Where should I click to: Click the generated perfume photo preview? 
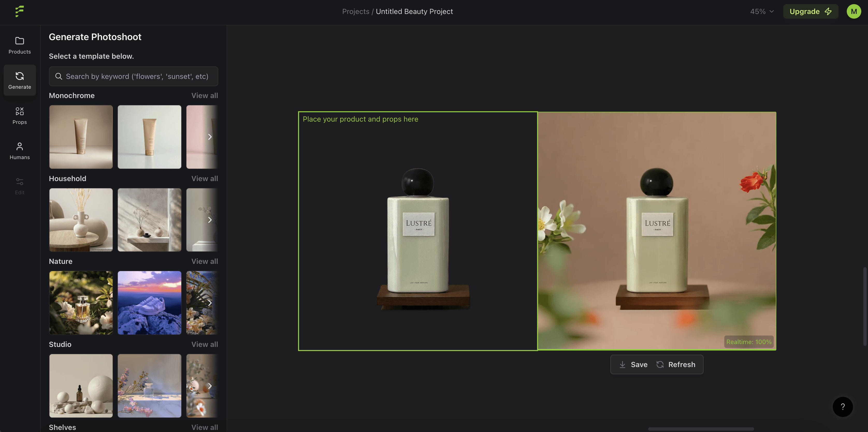tap(657, 231)
